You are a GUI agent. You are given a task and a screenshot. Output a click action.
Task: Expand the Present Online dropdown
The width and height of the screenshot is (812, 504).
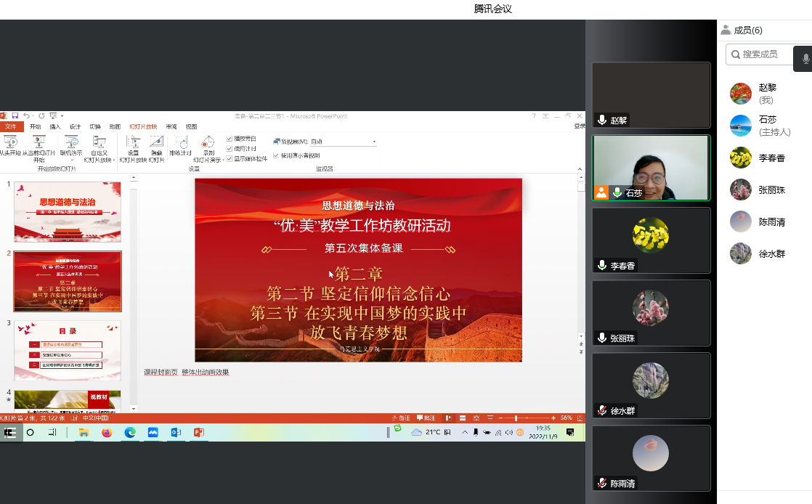71,160
